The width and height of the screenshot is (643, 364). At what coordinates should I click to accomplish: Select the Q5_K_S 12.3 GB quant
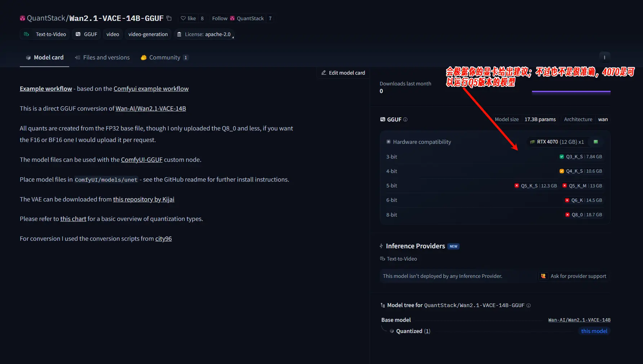pos(536,186)
